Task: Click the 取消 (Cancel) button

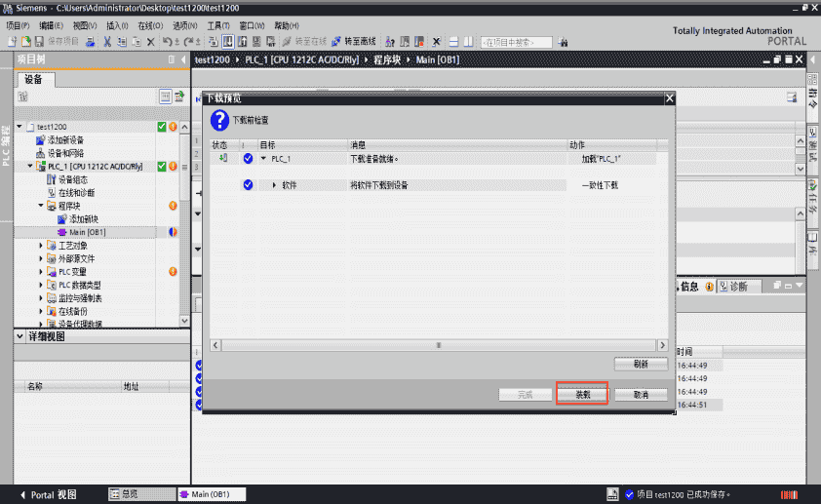Action: click(641, 395)
